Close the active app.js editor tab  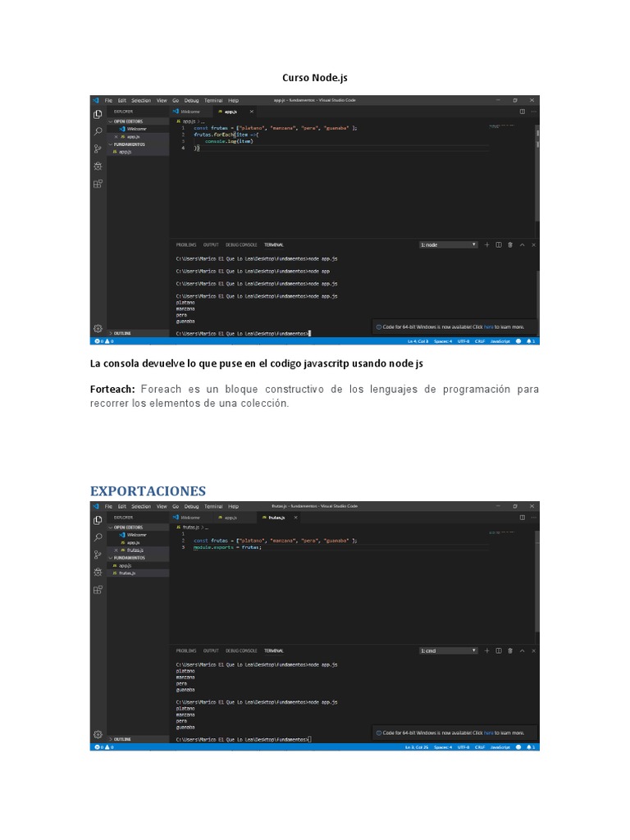[x=251, y=112]
